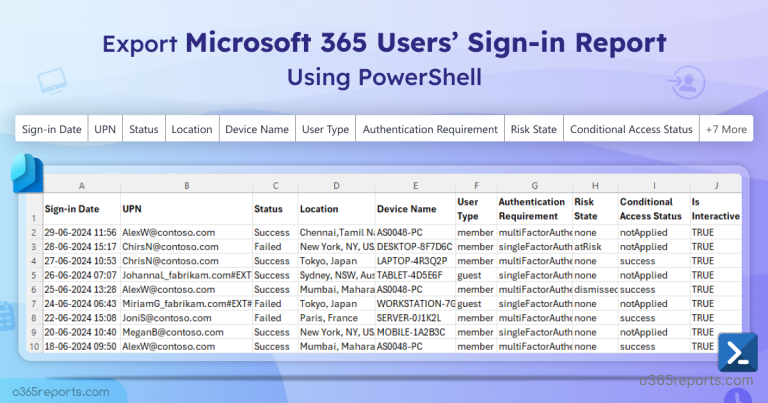Click the 'TABLET-4D5E6F' device cell
The image size is (768, 403).
[415, 275]
